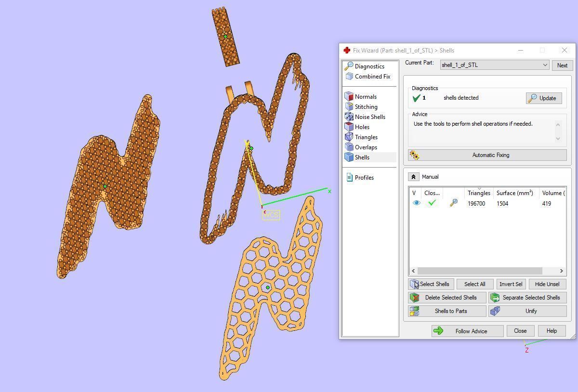Open the Holes step
Screen dimensions: 578x392
[362, 127]
